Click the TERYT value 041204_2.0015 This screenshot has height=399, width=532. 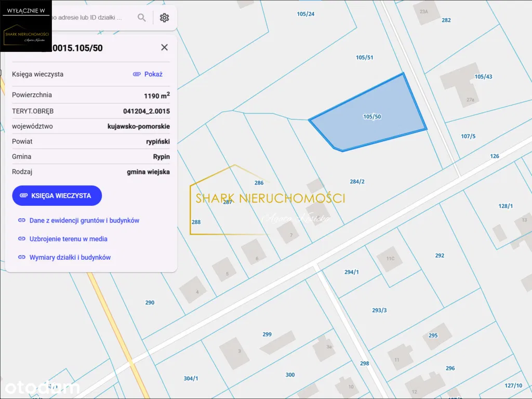click(x=146, y=111)
